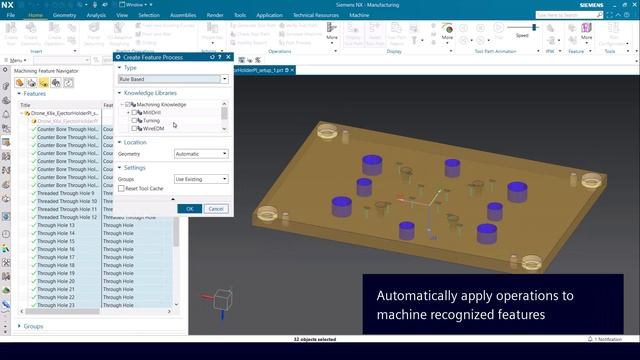The height and width of the screenshot is (360, 640).
Task: Open the Groups Use Existing dropdown
Action: 201,179
